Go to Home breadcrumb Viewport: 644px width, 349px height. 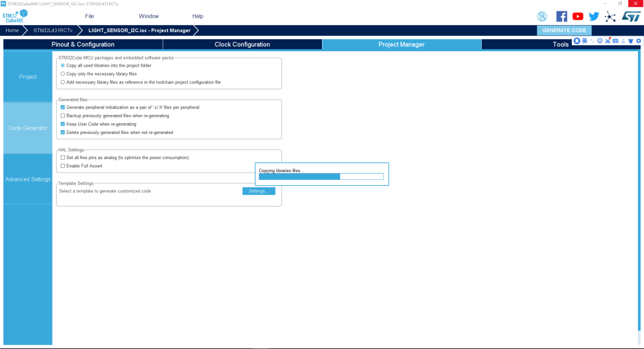pos(12,30)
